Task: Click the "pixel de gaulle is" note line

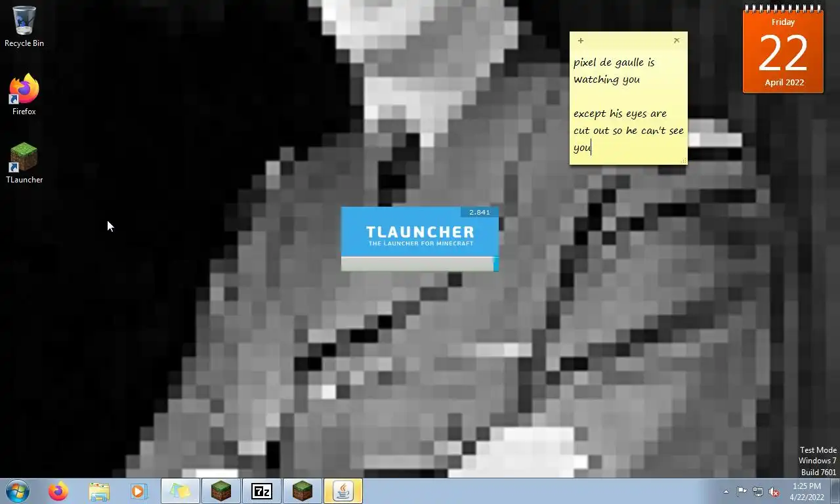Action: (x=614, y=62)
